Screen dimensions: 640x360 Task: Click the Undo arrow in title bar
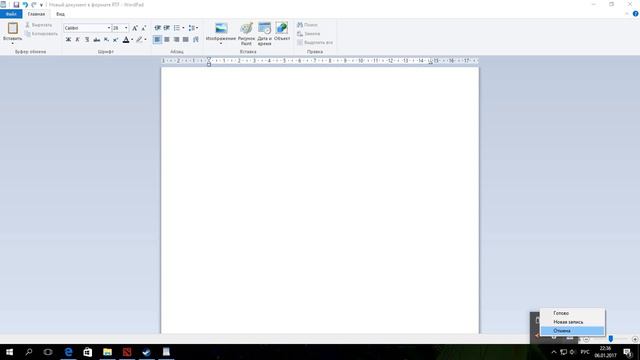click(25, 4)
